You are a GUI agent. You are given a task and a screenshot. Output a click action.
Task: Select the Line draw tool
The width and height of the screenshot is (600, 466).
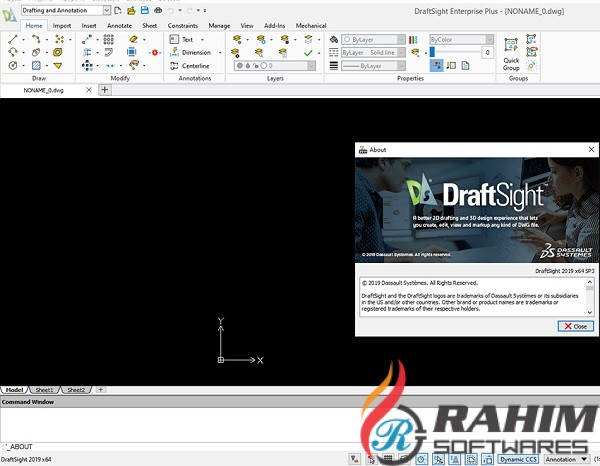point(13,39)
